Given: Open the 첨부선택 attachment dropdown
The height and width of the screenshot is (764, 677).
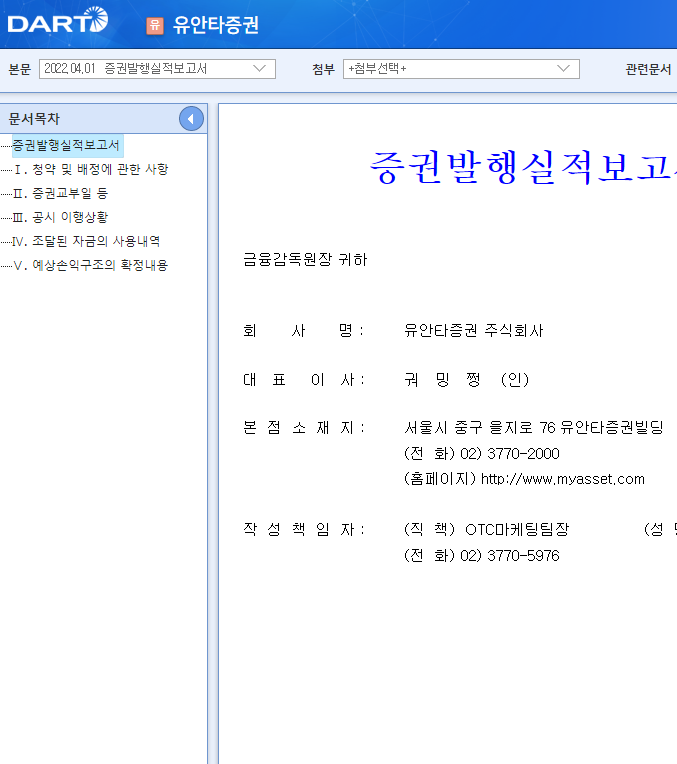Looking at the screenshot, I should coord(461,69).
